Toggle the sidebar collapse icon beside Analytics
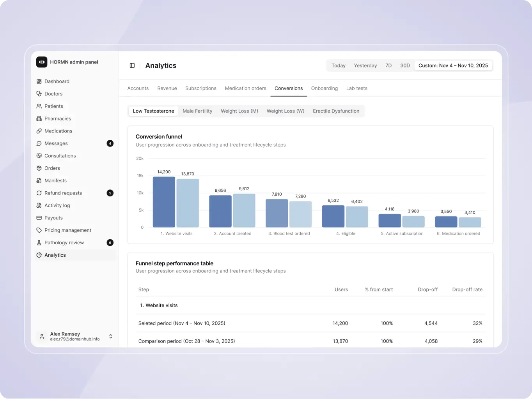Viewport: 532px width, 399px height. click(x=132, y=65)
